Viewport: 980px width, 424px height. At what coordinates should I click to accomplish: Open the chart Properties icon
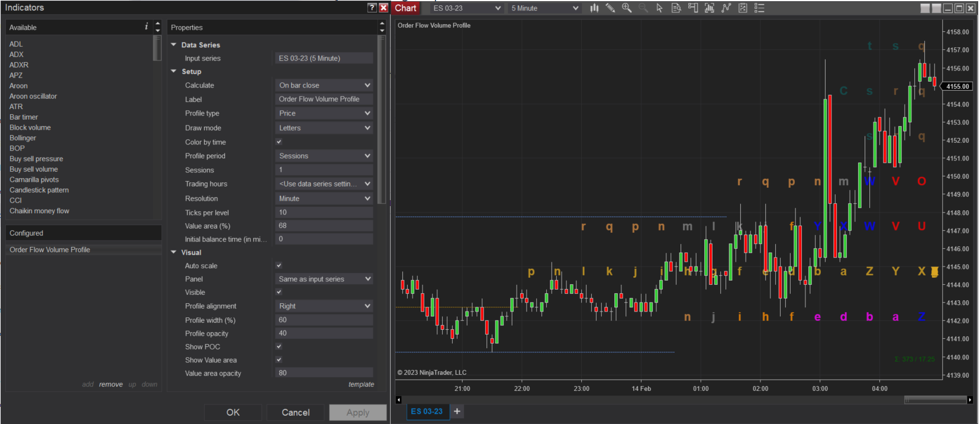point(743,8)
